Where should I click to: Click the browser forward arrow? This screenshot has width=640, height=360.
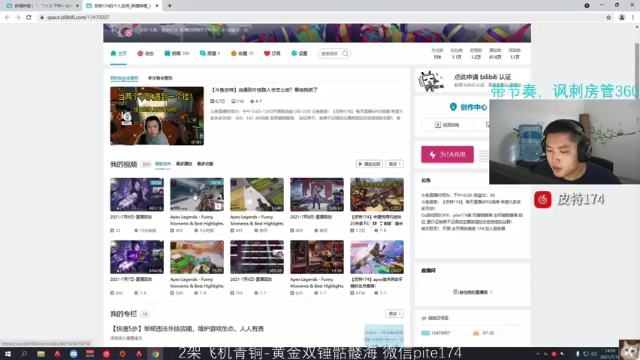point(18,18)
